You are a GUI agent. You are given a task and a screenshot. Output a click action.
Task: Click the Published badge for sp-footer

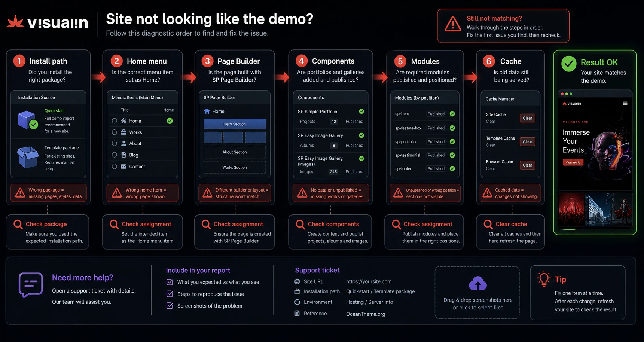click(x=436, y=168)
